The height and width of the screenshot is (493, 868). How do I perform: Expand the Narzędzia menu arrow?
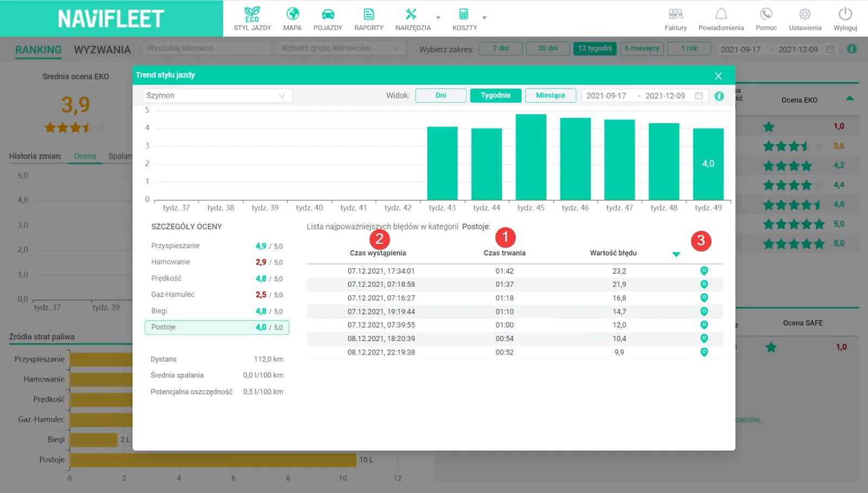tap(438, 18)
